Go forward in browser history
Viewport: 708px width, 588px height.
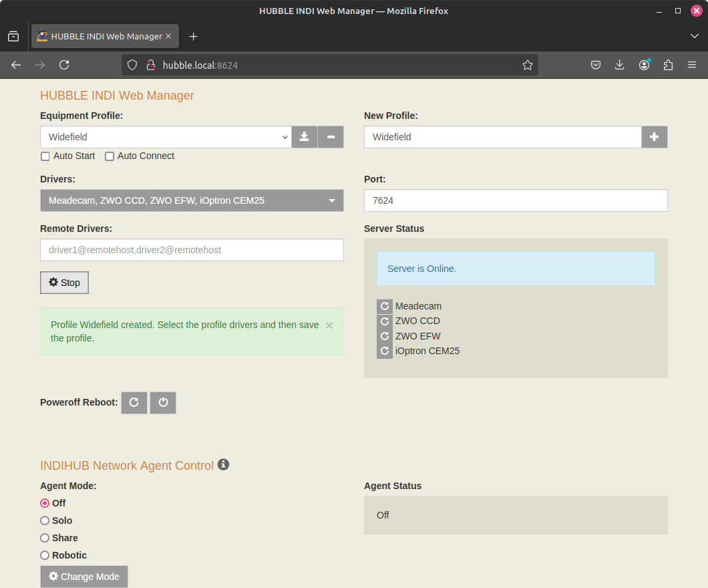coord(40,65)
